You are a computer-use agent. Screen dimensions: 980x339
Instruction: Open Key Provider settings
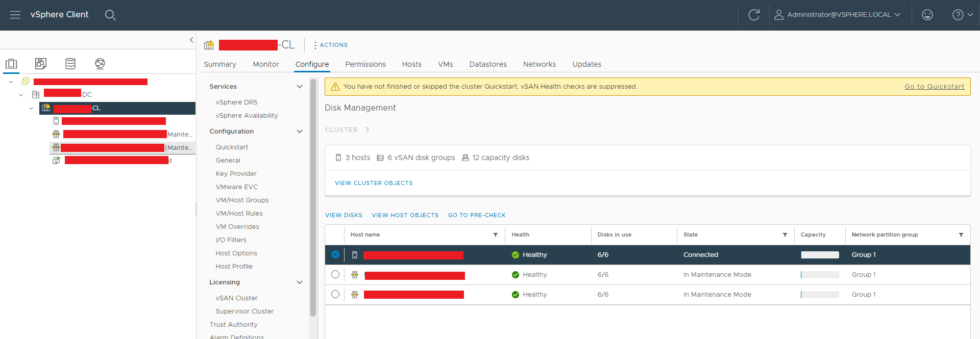236,174
